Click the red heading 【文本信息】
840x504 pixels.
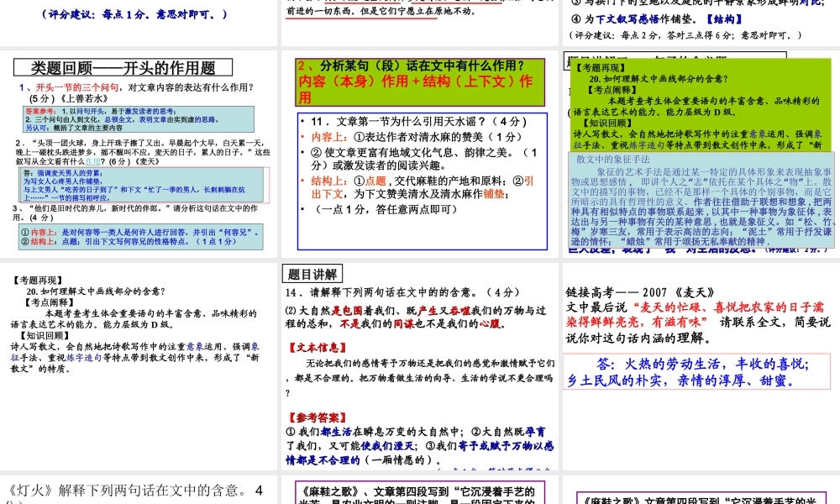click(318, 348)
